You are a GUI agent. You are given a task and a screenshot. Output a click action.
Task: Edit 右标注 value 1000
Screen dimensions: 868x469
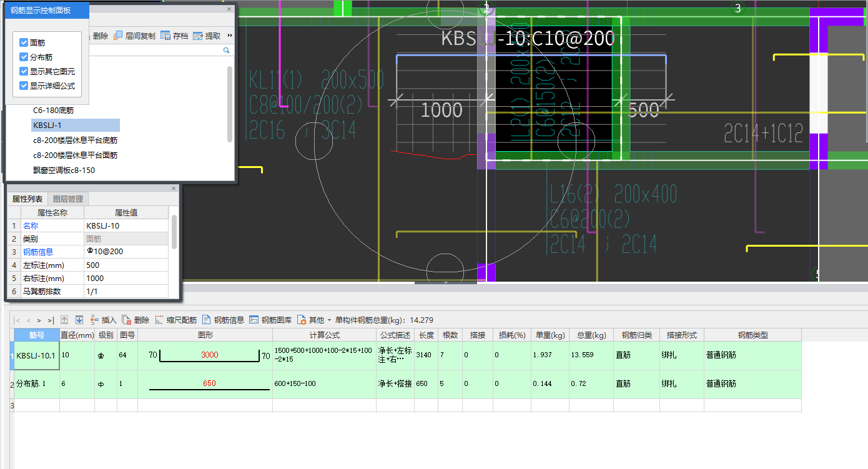(126, 278)
